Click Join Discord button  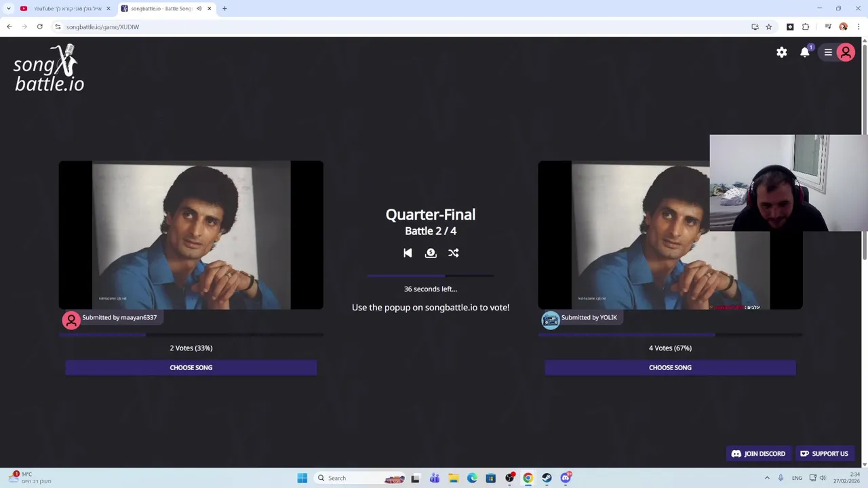[758, 453]
